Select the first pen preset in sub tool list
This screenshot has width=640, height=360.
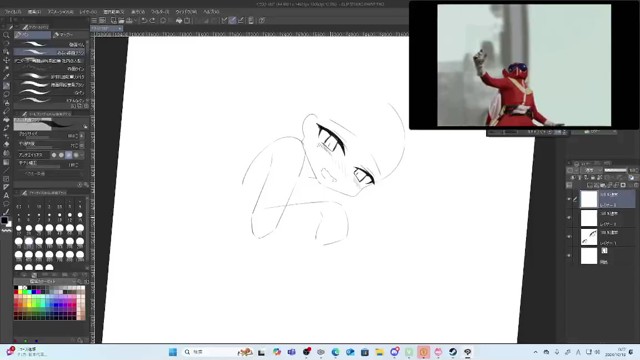[x=49, y=44]
